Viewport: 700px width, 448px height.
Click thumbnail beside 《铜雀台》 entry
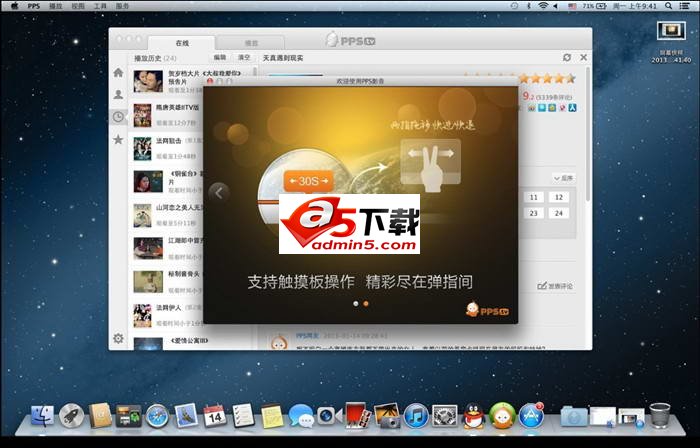pyautogui.click(x=148, y=182)
